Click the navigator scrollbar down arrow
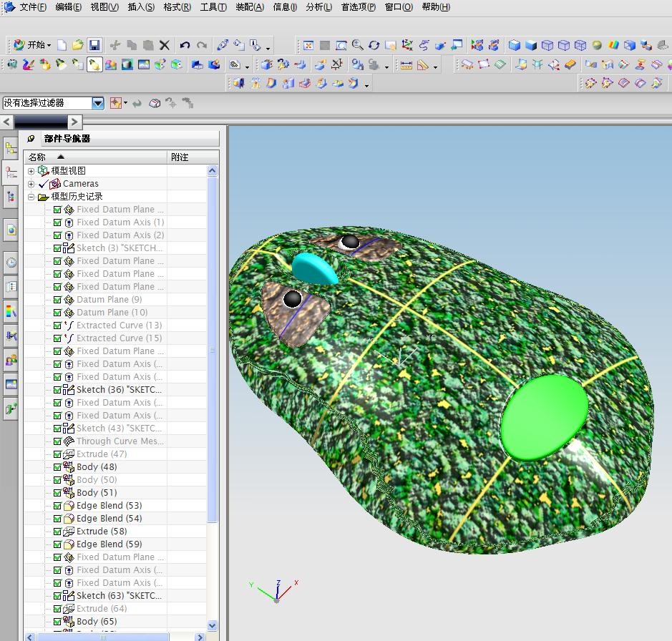672x641 pixels. [x=212, y=625]
